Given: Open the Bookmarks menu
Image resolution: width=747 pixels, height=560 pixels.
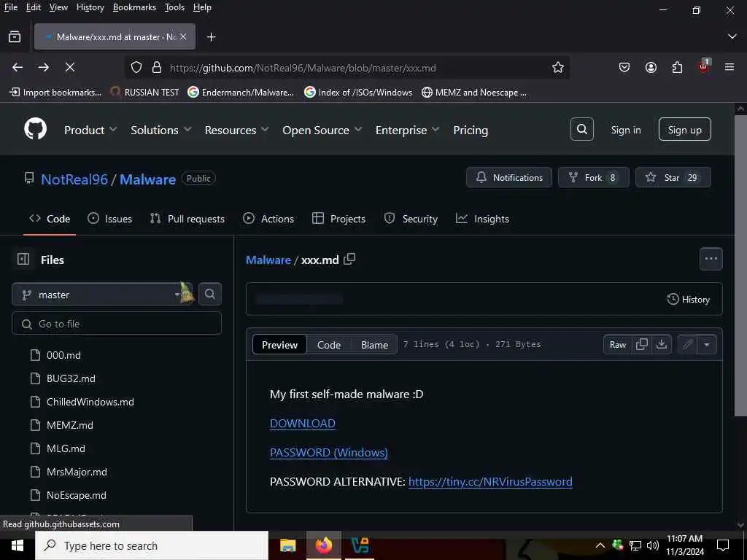Looking at the screenshot, I should pyautogui.click(x=134, y=7).
